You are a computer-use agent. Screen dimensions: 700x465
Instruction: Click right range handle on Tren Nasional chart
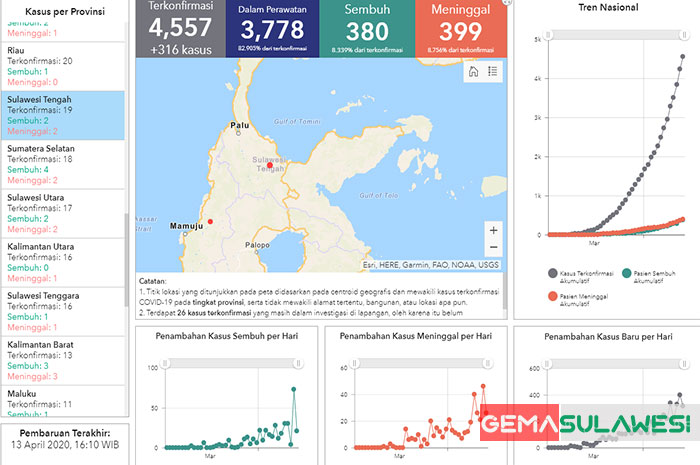tap(684, 33)
